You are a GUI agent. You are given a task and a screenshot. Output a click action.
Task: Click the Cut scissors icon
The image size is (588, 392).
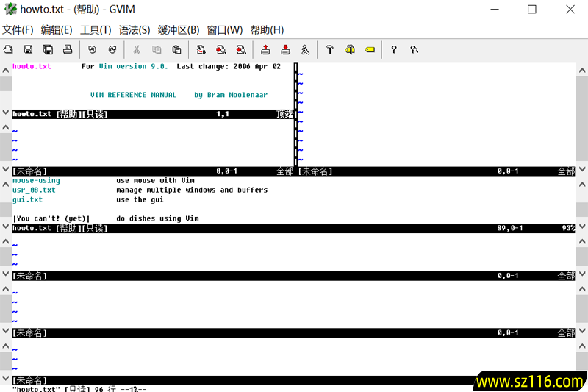(x=137, y=49)
